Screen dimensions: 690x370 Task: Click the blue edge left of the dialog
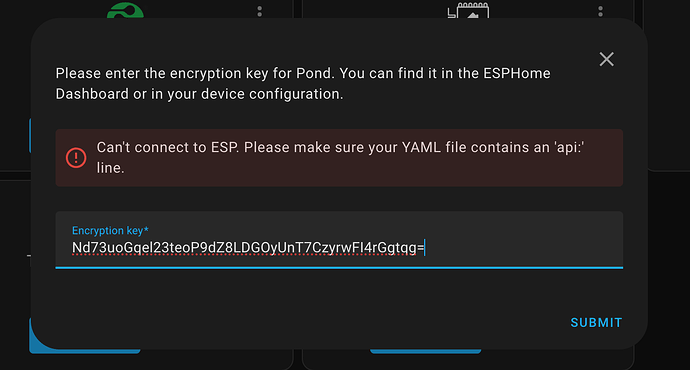pos(30,135)
